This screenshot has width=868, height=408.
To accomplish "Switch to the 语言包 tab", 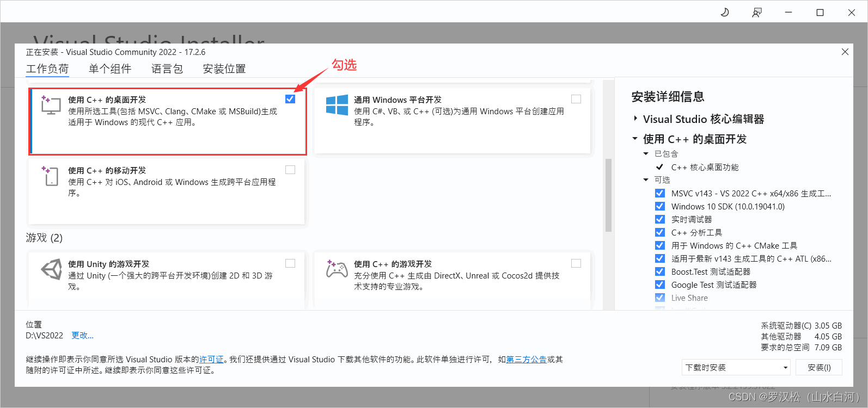I will (167, 69).
